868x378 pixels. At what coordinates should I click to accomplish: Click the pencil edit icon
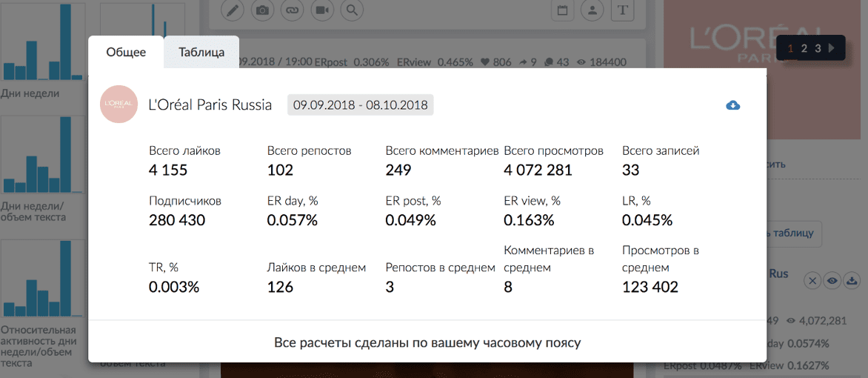(x=233, y=10)
